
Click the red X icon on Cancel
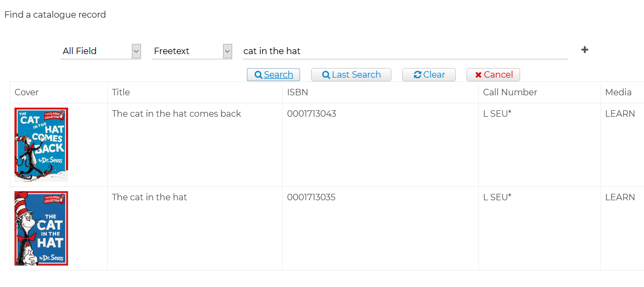point(478,75)
